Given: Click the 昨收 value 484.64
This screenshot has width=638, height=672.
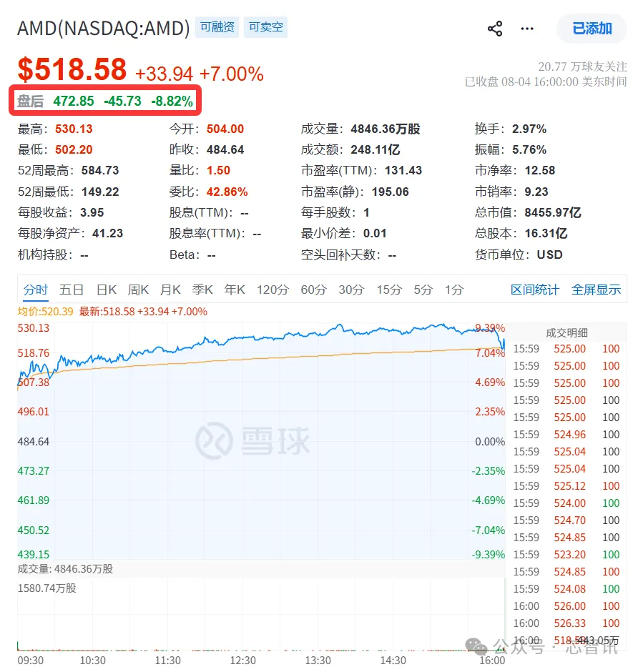Looking at the screenshot, I should (x=225, y=149).
